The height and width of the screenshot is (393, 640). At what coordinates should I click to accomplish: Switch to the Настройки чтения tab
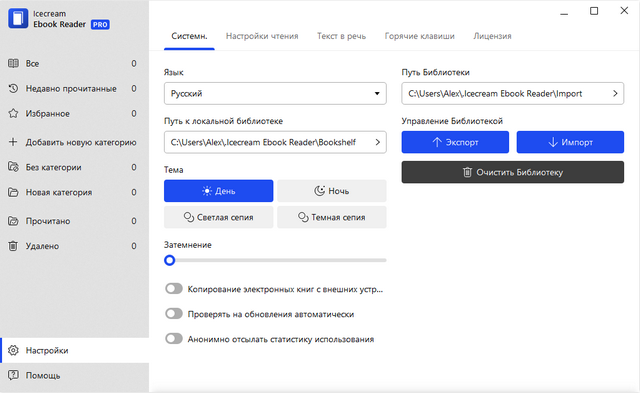click(262, 36)
